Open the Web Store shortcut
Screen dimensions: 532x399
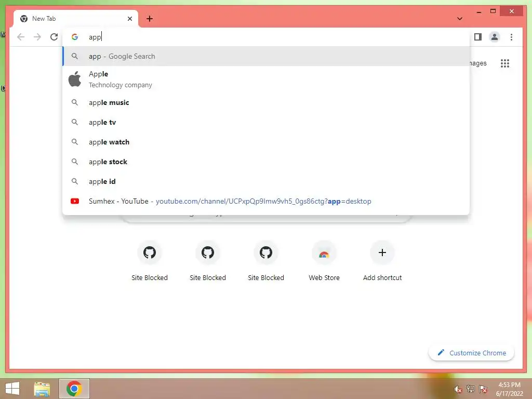tap(324, 261)
